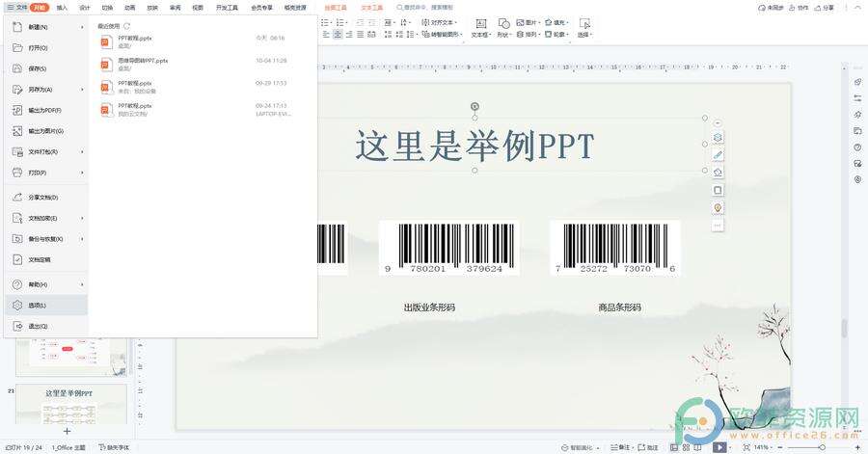Open the 排列 arrange dropdown
The width and height of the screenshot is (868, 454).
[529, 35]
